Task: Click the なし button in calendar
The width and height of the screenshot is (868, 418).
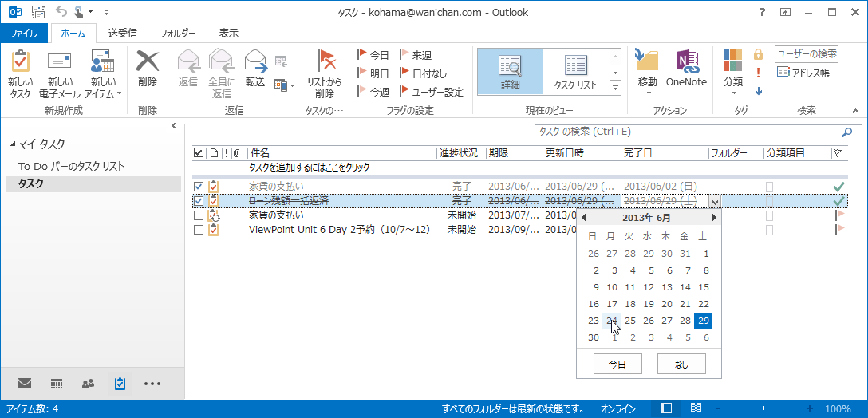Action: point(681,364)
